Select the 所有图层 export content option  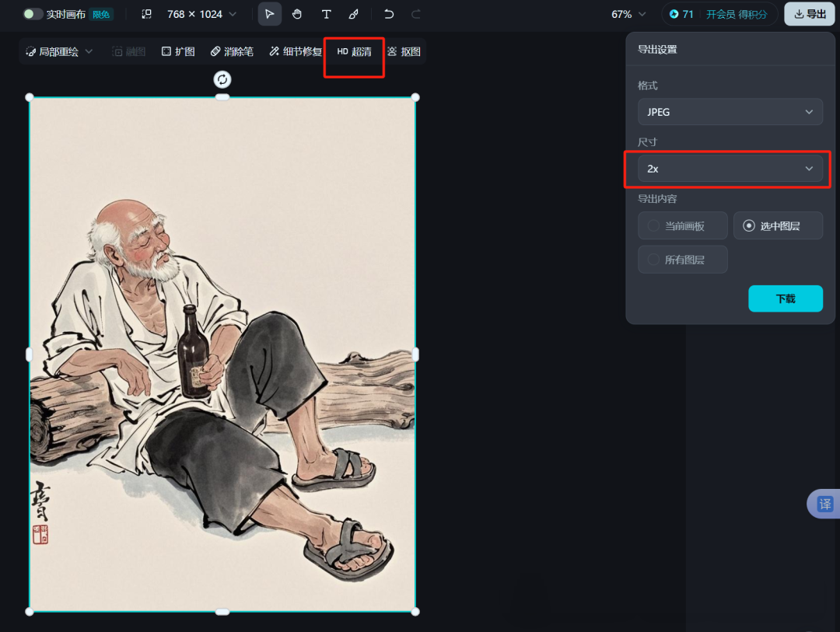(683, 260)
